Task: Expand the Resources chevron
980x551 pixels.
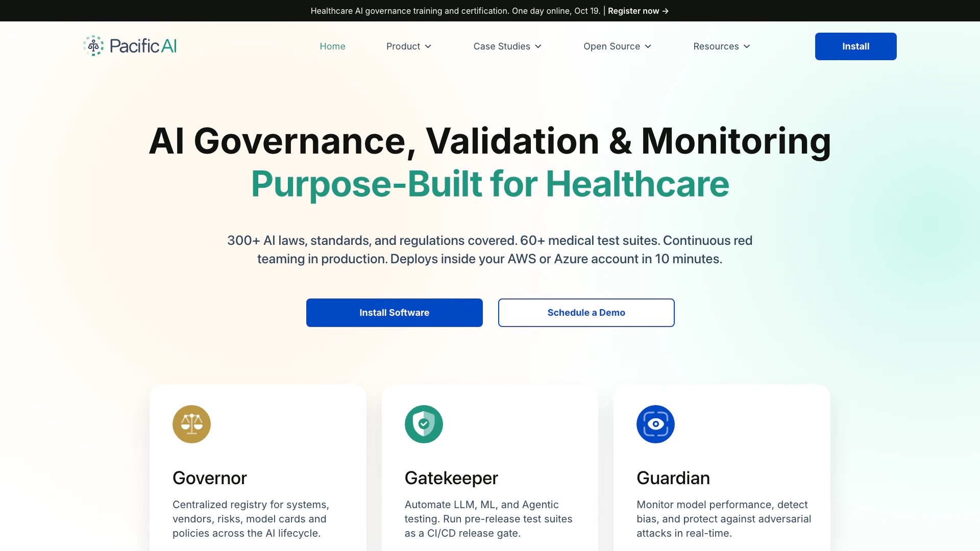Action: click(747, 46)
